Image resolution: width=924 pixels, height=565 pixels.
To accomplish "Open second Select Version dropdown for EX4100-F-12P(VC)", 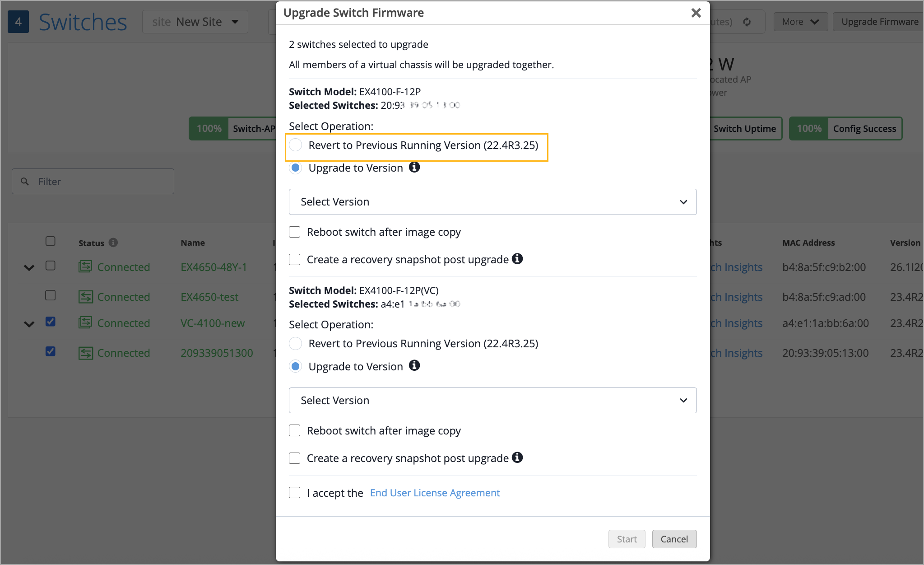I will click(x=492, y=401).
